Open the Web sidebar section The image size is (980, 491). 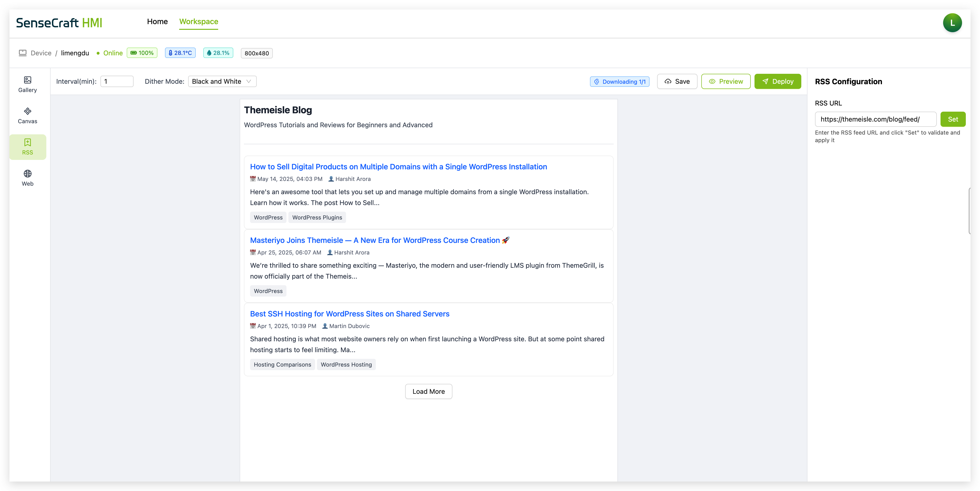27,178
